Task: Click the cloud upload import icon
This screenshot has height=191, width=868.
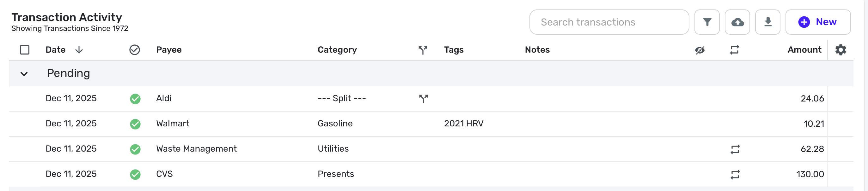Action: 737,22
